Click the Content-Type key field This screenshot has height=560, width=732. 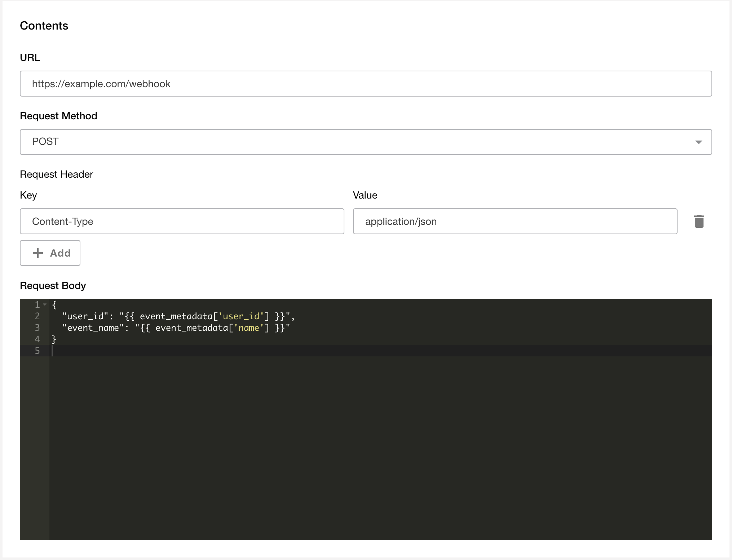[182, 221]
